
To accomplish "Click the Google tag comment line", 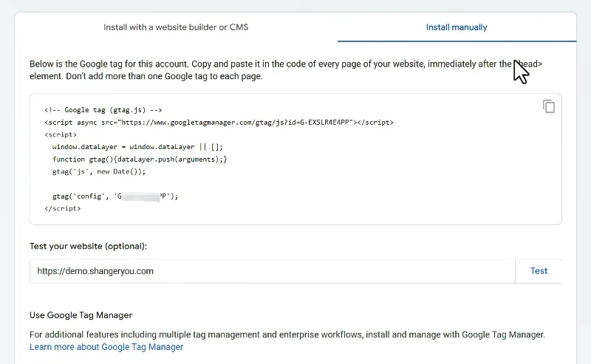I will (103, 110).
